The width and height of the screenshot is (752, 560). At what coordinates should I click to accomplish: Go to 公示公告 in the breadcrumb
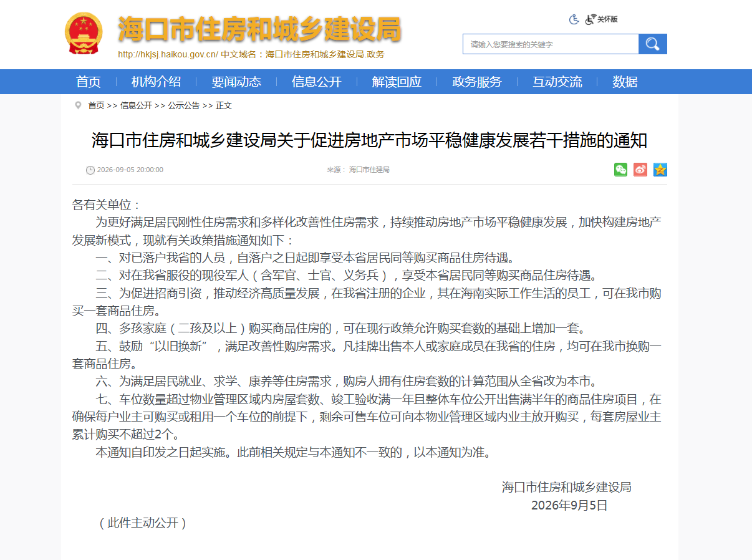click(x=183, y=105)
